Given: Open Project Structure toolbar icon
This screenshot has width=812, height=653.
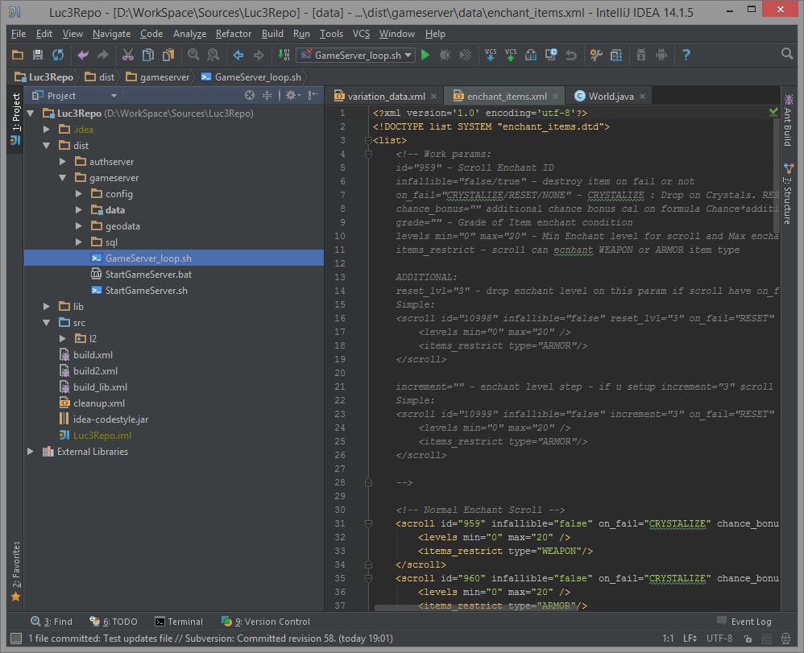Looking at the screenshot, I should 616,55.
